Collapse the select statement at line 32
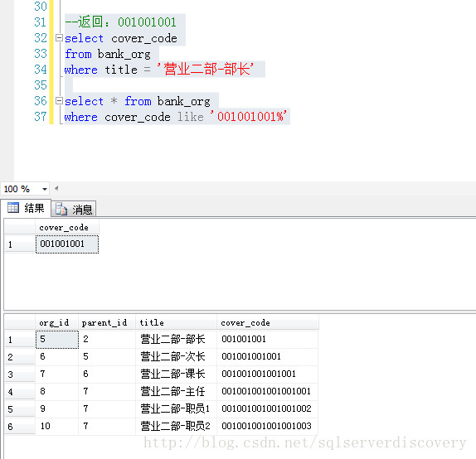The image size is (476, 459). pos(59,38)
